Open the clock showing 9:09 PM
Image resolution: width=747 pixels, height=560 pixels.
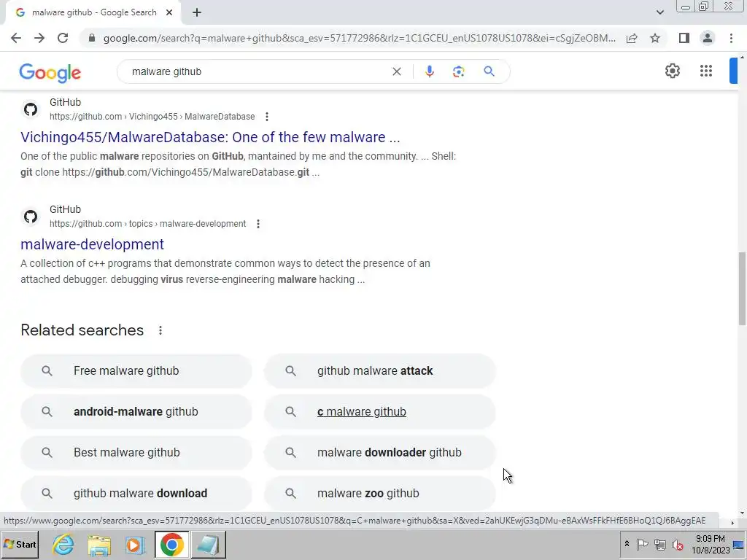(711, 544)
